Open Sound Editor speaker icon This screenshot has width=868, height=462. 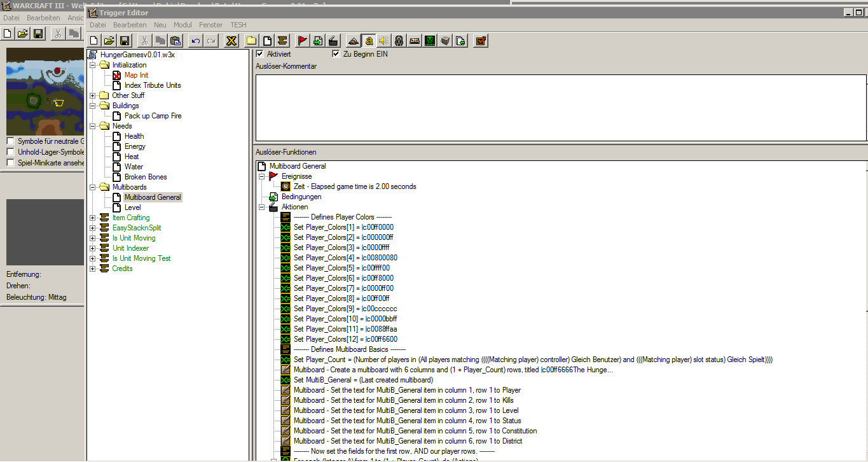pos(384,41)
